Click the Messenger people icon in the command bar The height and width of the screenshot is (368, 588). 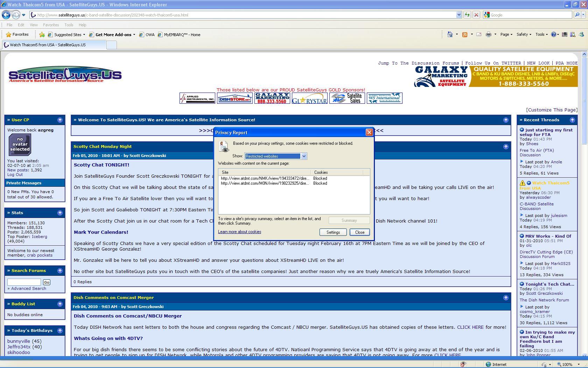click(581, 34)
